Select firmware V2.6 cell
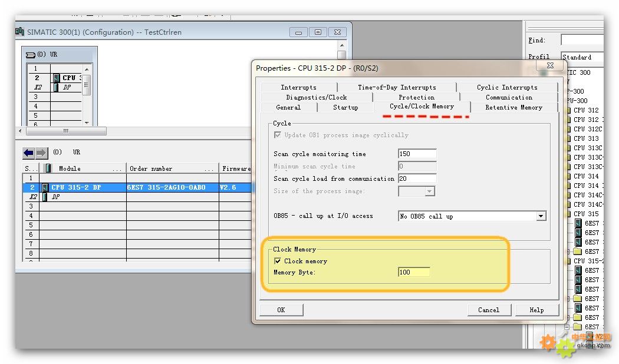The image size is (619, 364). click(x=235, y=187)
